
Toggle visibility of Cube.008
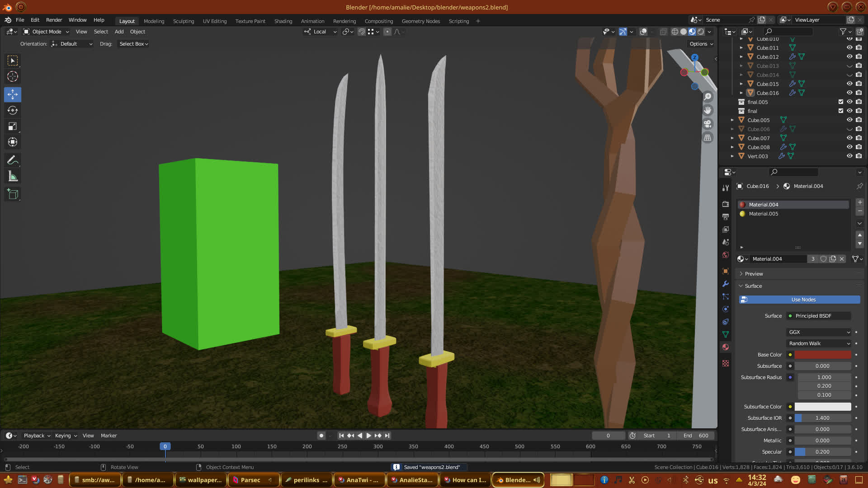[x=849, y=147]
